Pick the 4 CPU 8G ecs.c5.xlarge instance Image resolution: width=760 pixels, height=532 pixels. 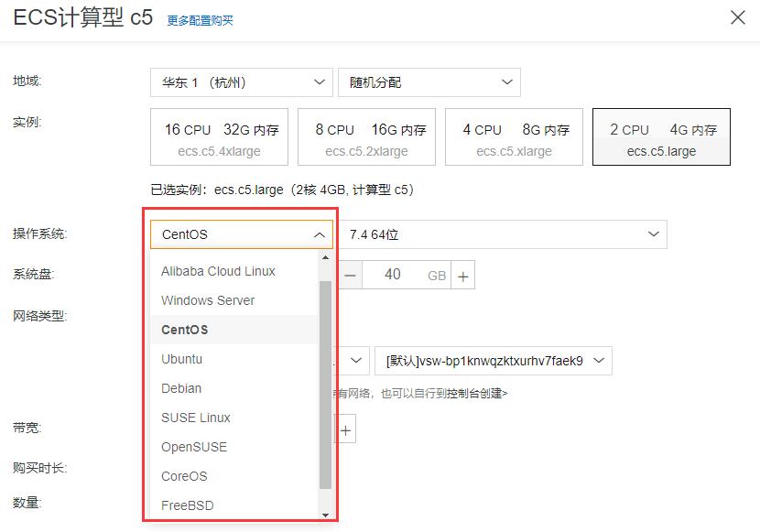(x=513, y=136)
